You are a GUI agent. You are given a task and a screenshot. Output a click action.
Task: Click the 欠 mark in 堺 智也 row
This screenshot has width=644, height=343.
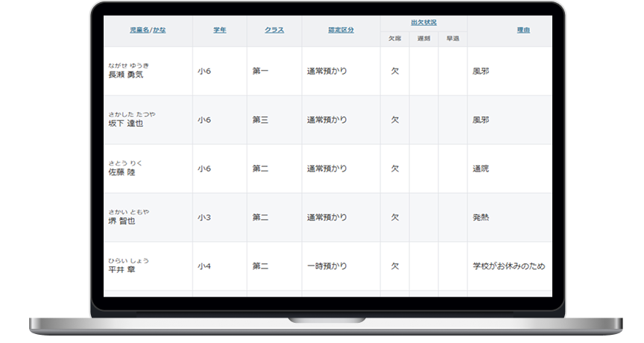(x=395, y=218)
